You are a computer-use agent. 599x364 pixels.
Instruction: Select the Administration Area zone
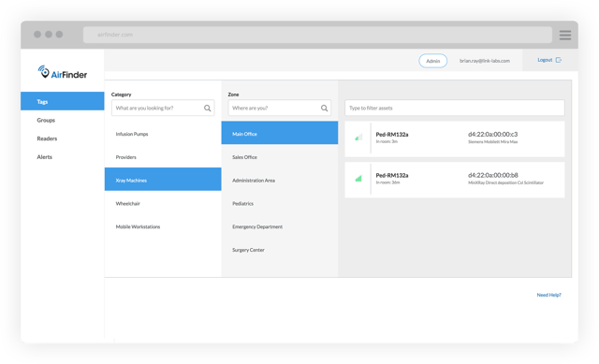point(280,181)
